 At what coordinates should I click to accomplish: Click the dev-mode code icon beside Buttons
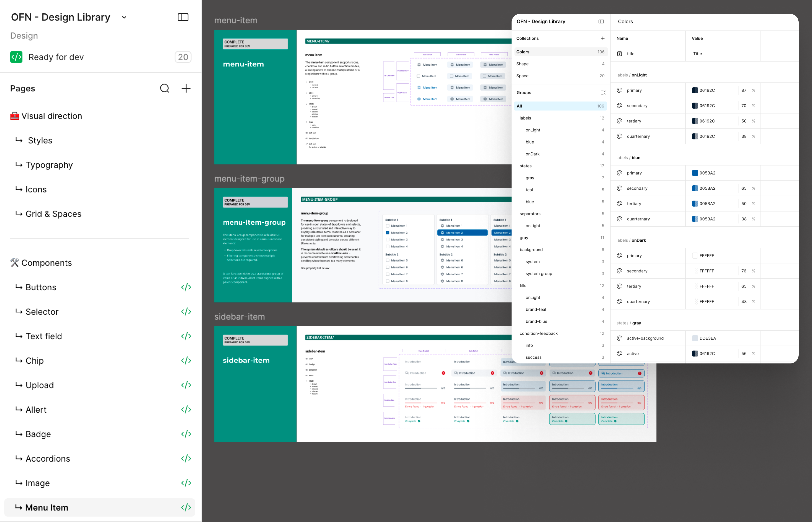(x=186, y=287)
